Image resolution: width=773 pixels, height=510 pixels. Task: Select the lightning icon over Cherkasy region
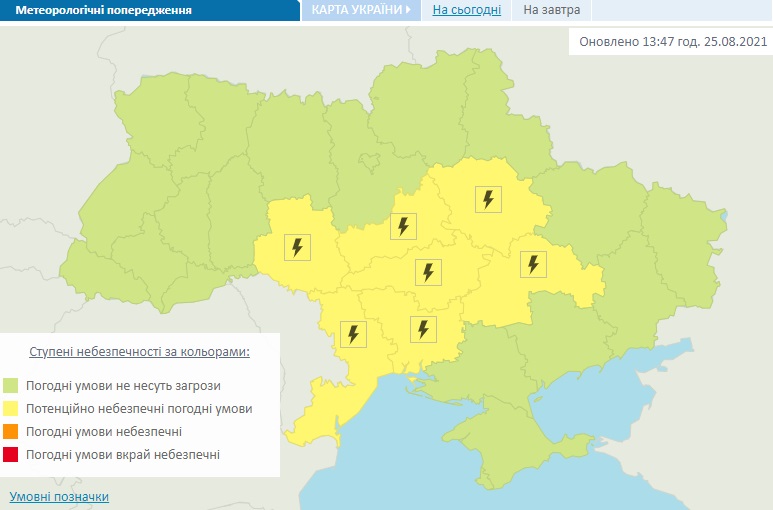[403, 226]
